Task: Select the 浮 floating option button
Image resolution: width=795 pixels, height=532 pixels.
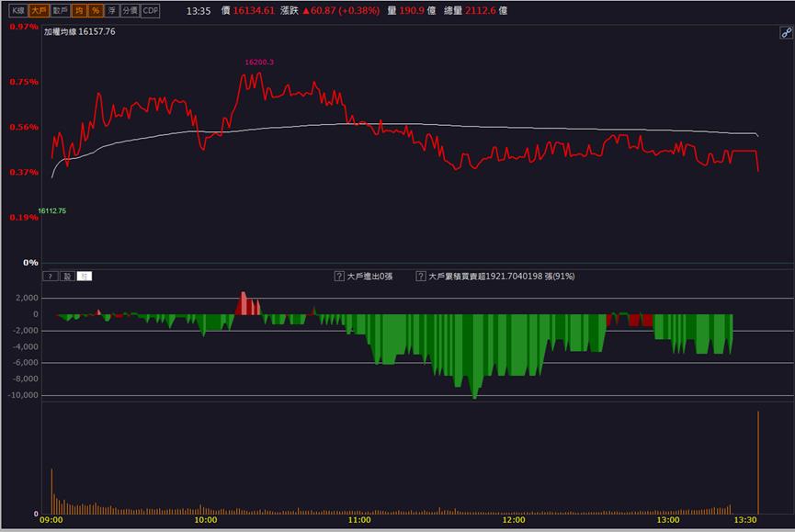Action: pos(111,11)
